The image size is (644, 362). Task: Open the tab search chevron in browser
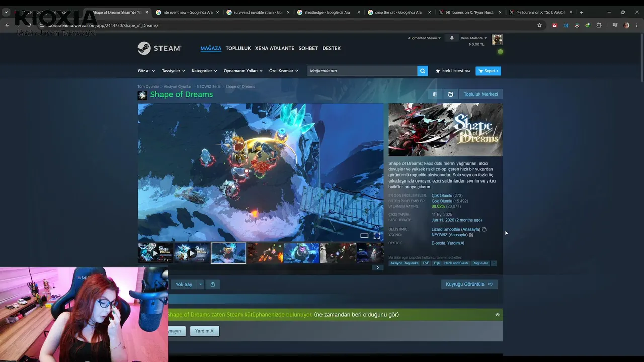pos(6,12)
